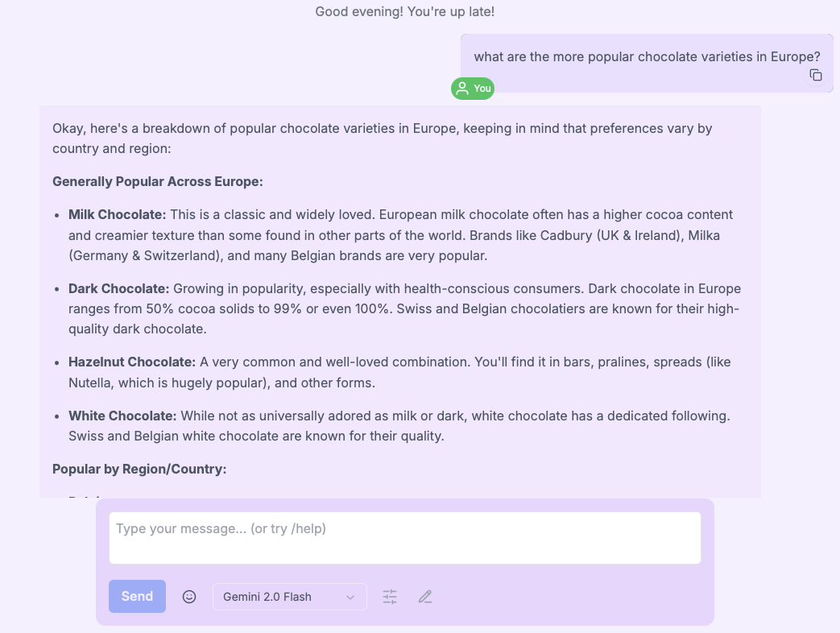The height and width of the screenshot is (633, 840).
Task: Click the chevron arrow in the model selector
Action: (350, 597)
